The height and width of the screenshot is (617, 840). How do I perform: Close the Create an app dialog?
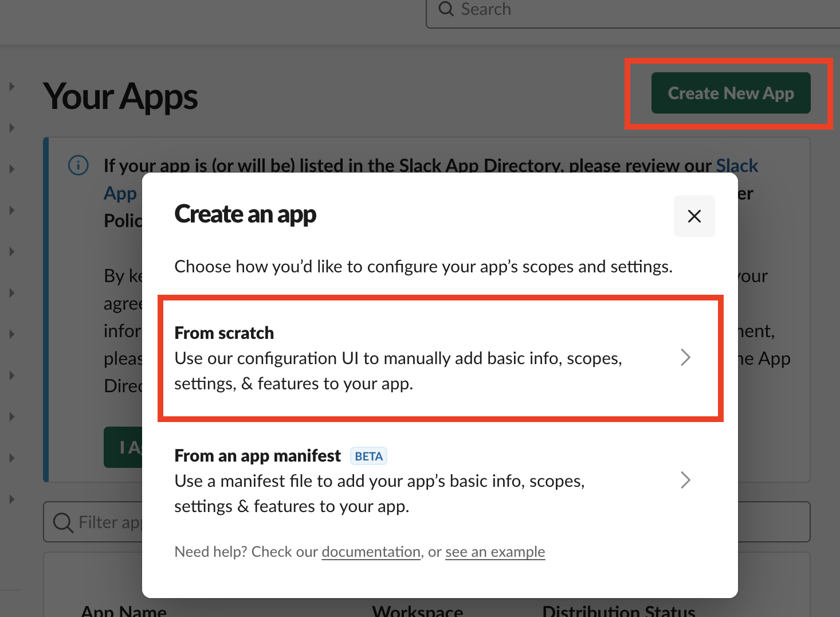(694, 216)
